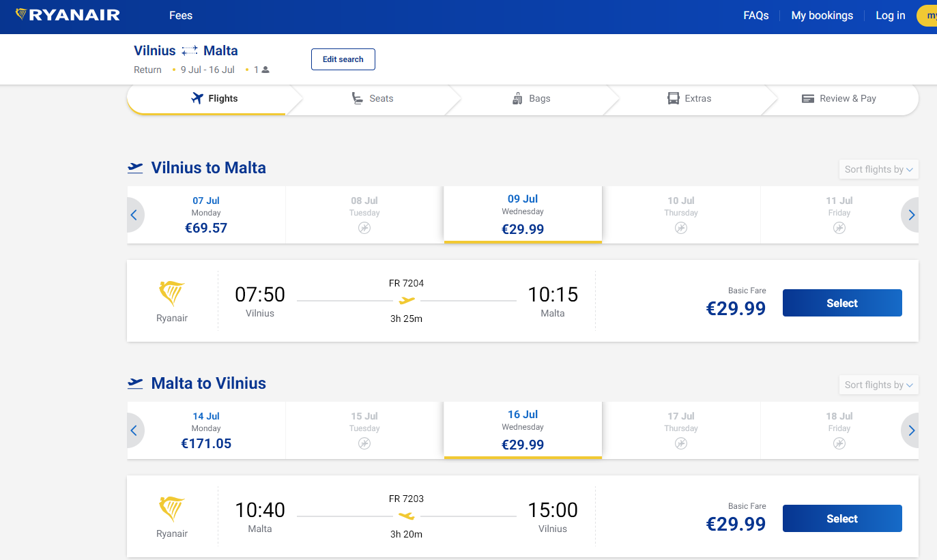Open the Seats step tab

(373, 98)
